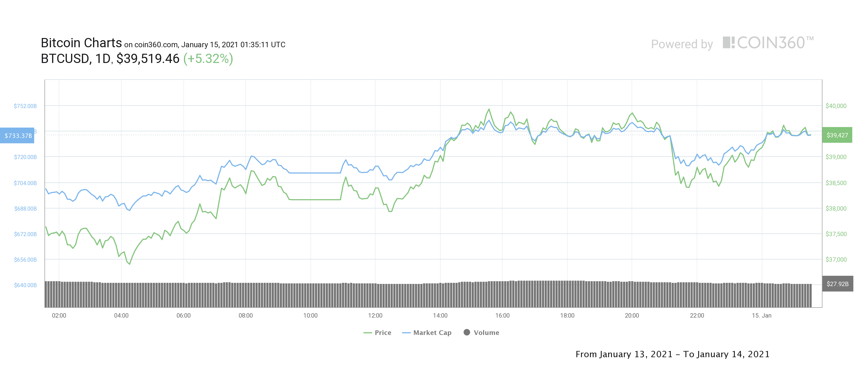
Task: Click the 02:00 time axis label
Action: pos(59,316)
